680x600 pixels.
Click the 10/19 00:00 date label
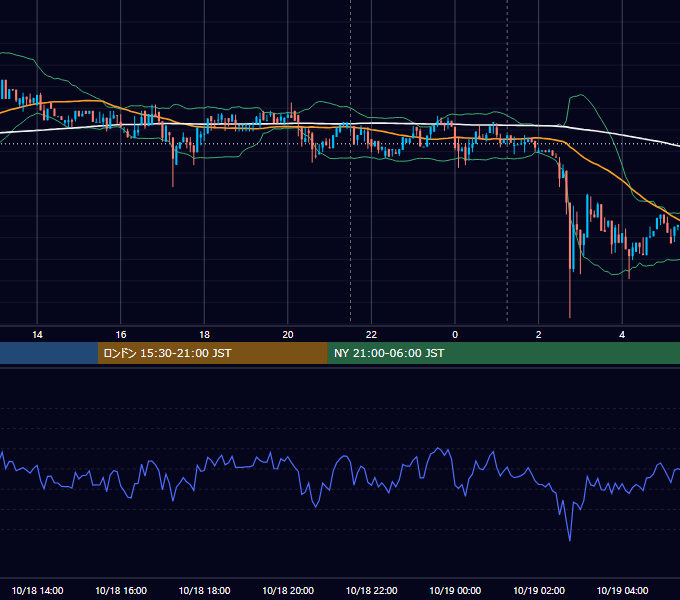click(455, 590)
